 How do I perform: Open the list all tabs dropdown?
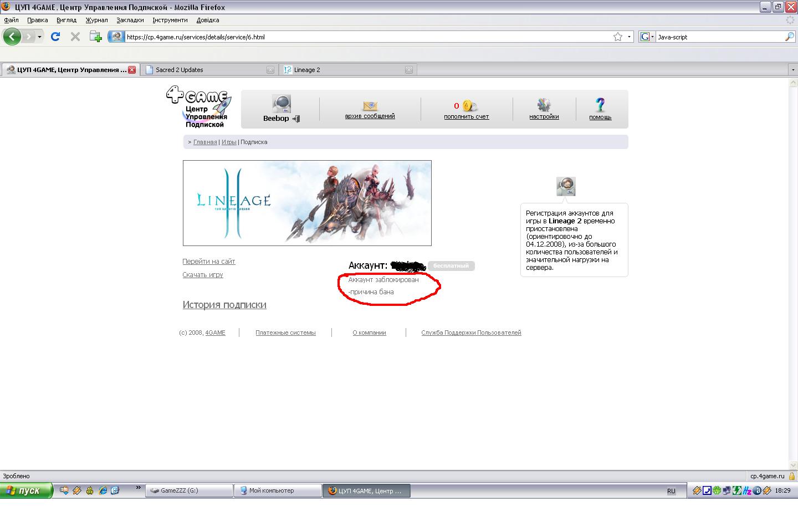[792, 70]
